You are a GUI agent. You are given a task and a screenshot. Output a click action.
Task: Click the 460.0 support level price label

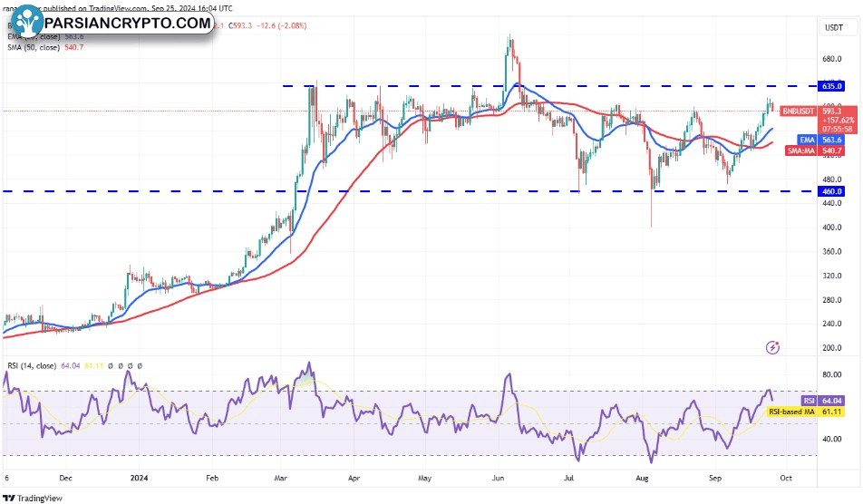832,191
